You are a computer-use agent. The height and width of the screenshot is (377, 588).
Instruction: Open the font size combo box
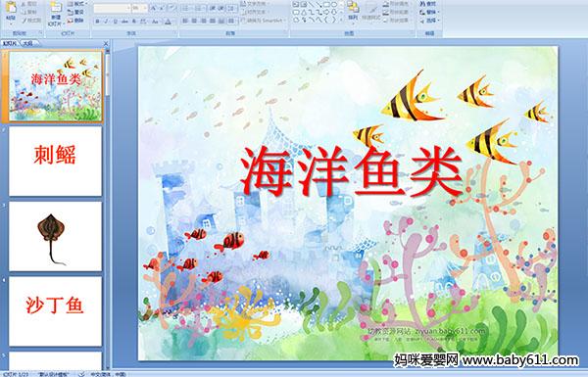click(x=139, y=8)
